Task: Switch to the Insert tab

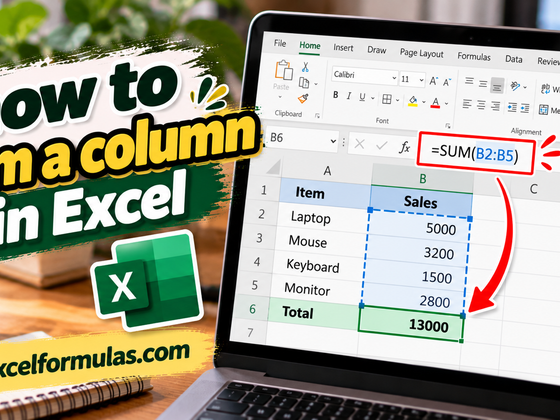Action: [x=343, y=48]
